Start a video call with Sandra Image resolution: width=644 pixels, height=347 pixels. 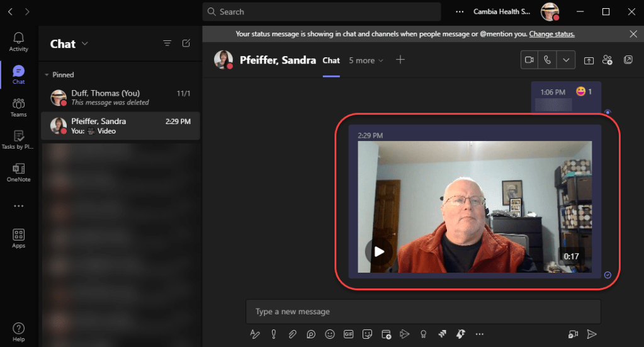(x=529, y=60)
